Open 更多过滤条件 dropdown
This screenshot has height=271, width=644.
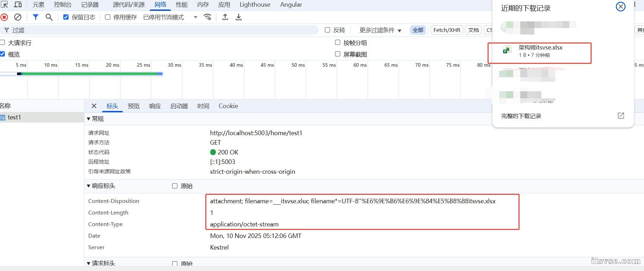pos(380,30)
